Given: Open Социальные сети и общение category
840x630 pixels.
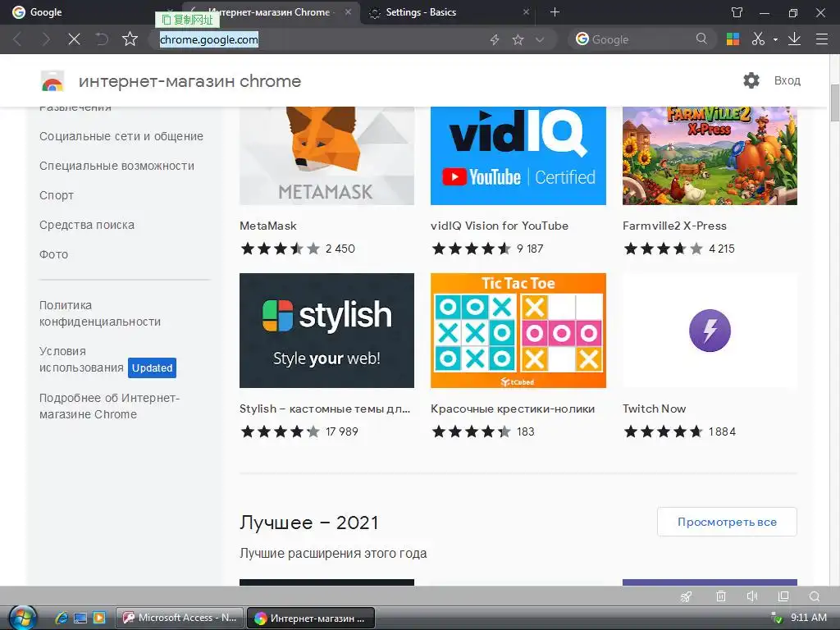Looking at the screenshot, I should [x=121, y=137].
